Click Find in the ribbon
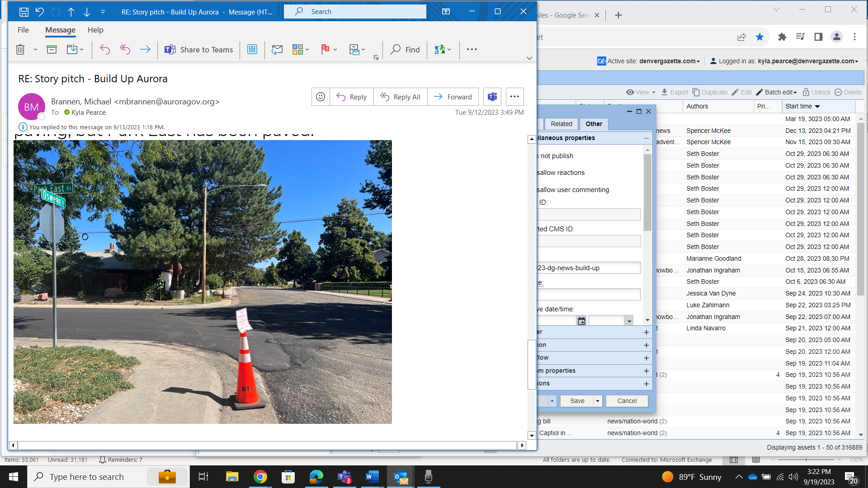868x488 pixels. click(x=405, y=50)
